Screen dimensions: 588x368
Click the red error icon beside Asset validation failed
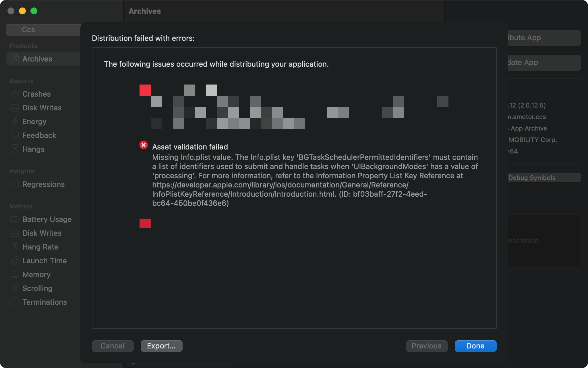point(144,145)
